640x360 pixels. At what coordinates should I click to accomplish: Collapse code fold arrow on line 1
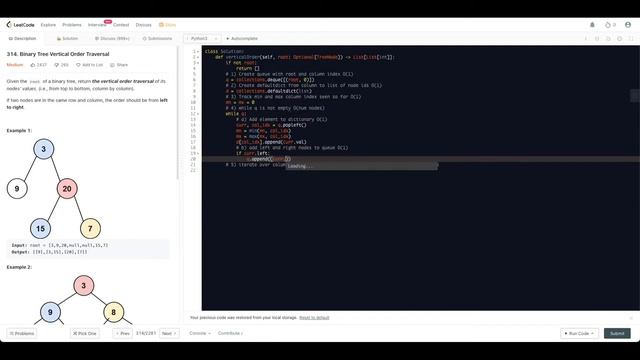coord(198,51)
